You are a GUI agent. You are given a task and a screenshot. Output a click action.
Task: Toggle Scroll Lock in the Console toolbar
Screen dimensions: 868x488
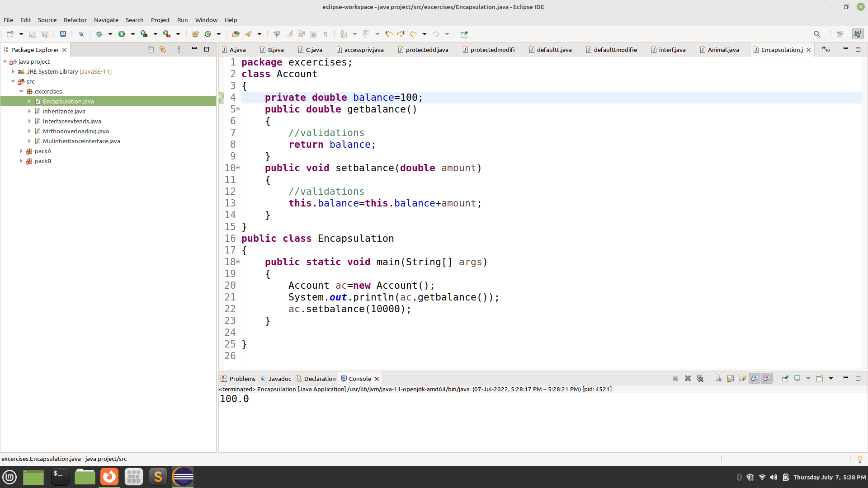point(730,379)
